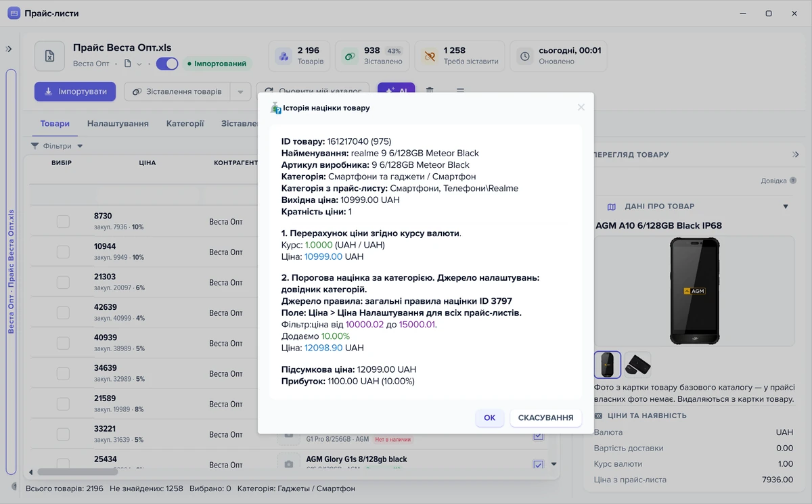Select the first phone front thumbnail
Viewport: 812px width, 504px height.
pyautogui.click(x=607, y=365)
